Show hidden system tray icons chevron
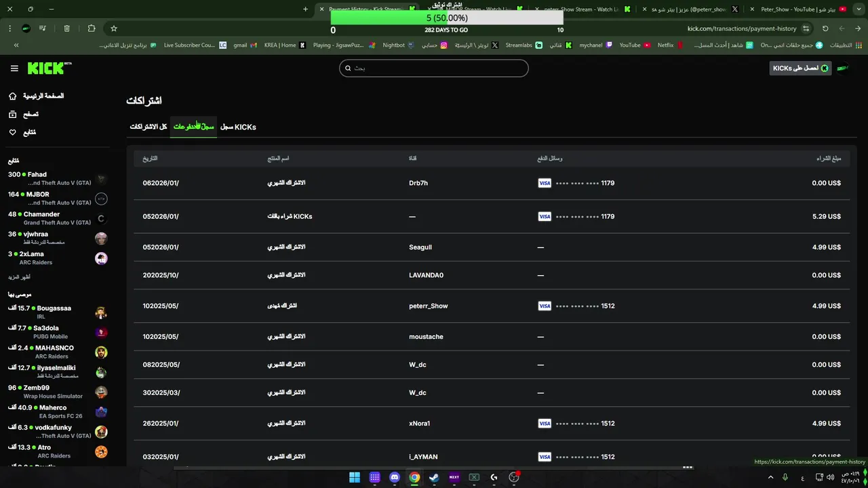The image size is (868, 488). (770, 477)
